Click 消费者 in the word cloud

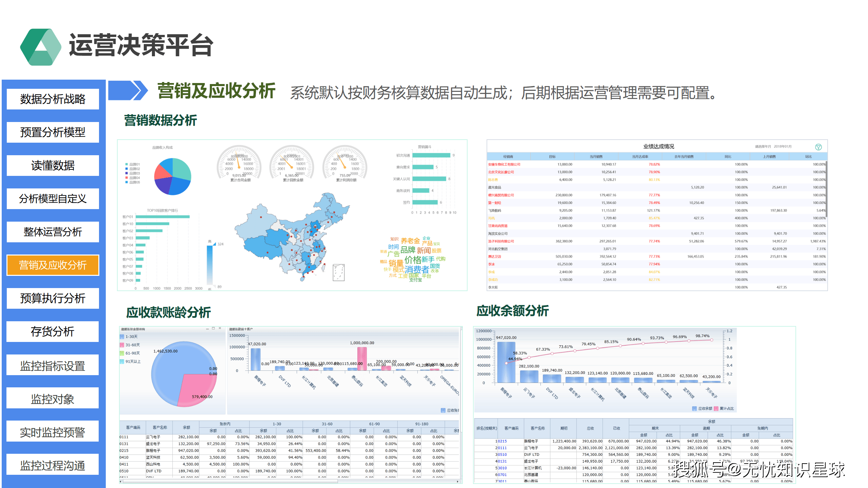pos(416,269)
